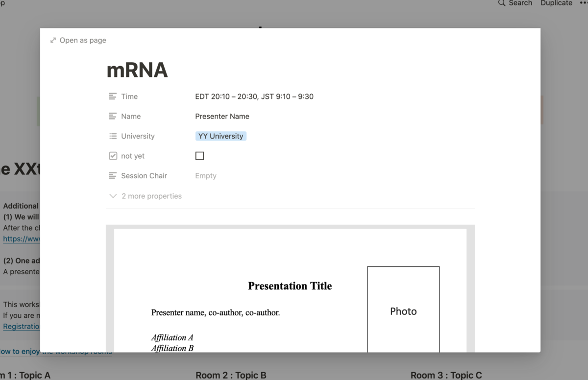Viewport: 588px width, 380px height.
Task: Click the Photo placeholder box
Action: [403, 309]
